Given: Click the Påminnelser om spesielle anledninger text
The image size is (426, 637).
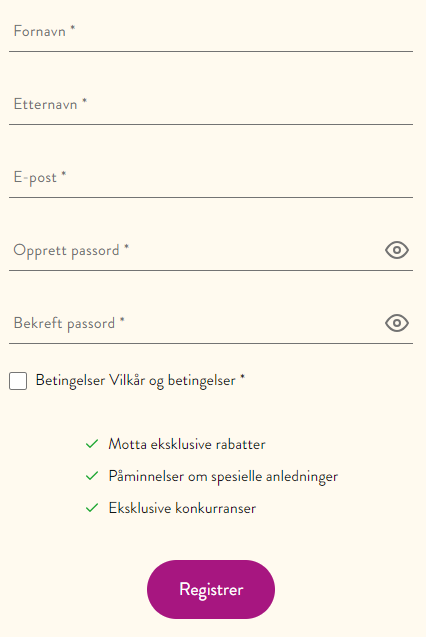Looking at the screenshot, I should (223, 476).
